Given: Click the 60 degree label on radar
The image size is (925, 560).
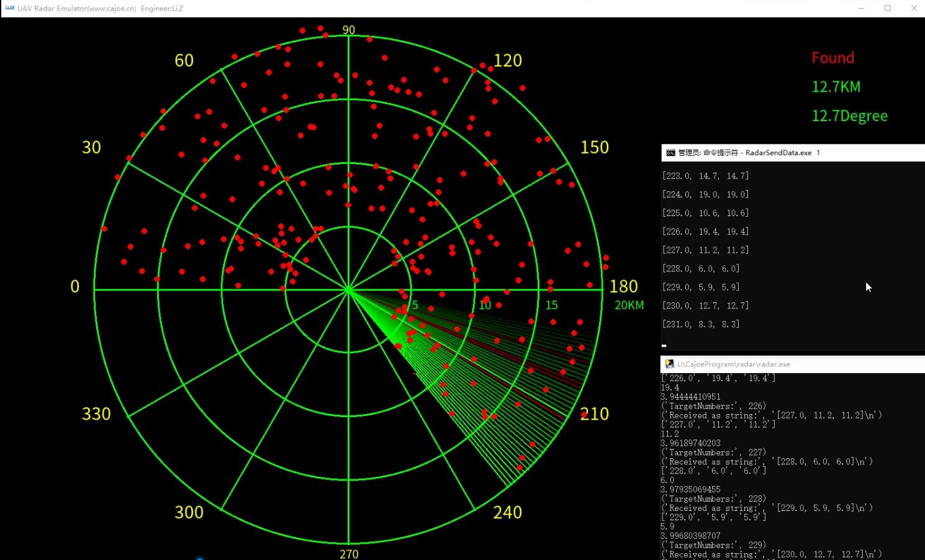Looking at the screenshot, I should point(184,60).
